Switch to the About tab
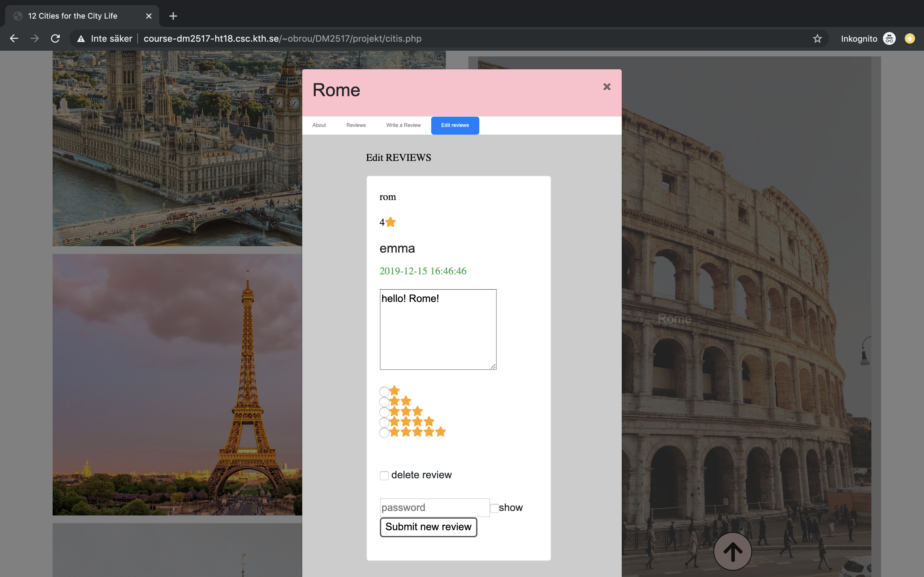The image size is (924, 577). click(x=319, y=125)
